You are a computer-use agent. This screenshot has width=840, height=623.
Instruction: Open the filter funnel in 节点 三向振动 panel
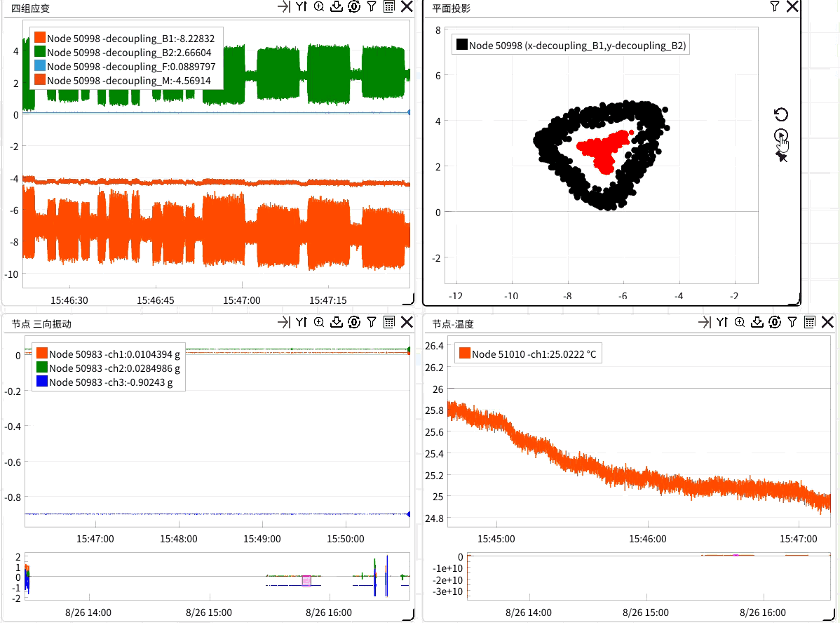click(x=372, y=323)
